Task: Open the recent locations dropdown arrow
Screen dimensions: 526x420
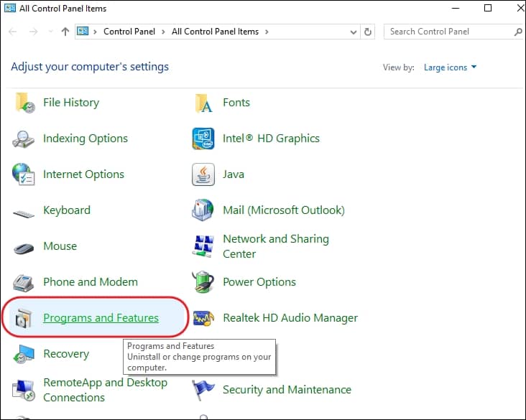Action: click(50, 32)
